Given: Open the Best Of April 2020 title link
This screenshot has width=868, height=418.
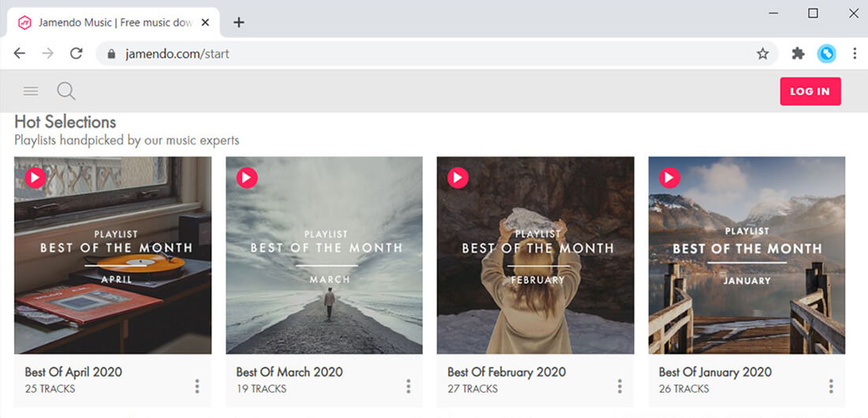Looking at the screenshot, I should click(x=73, y=372).
